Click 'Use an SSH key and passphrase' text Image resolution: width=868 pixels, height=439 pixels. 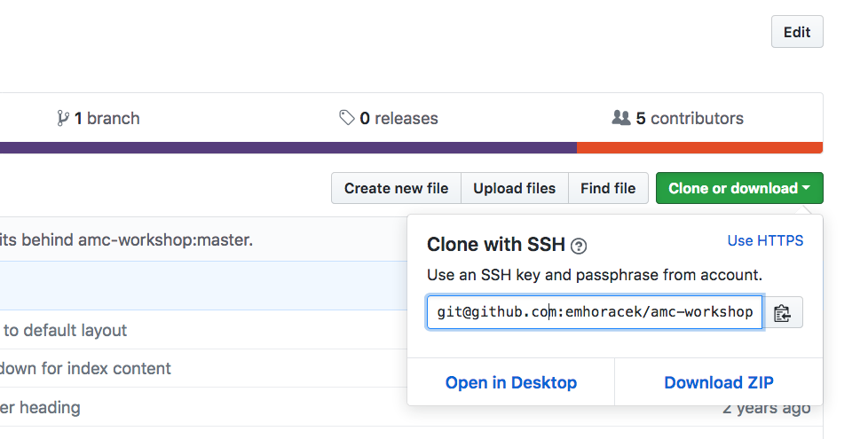543,275
